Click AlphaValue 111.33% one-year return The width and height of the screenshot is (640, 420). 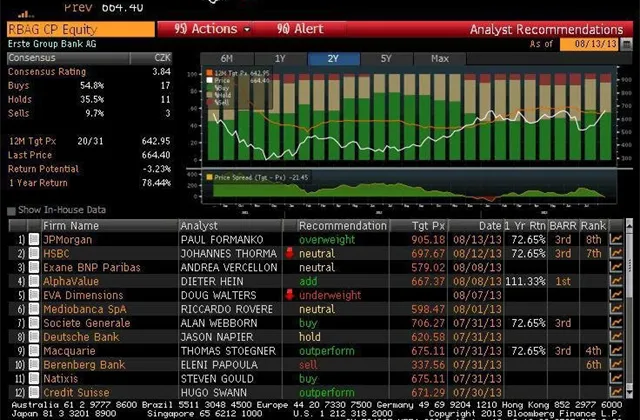click(x=525, y=281)
